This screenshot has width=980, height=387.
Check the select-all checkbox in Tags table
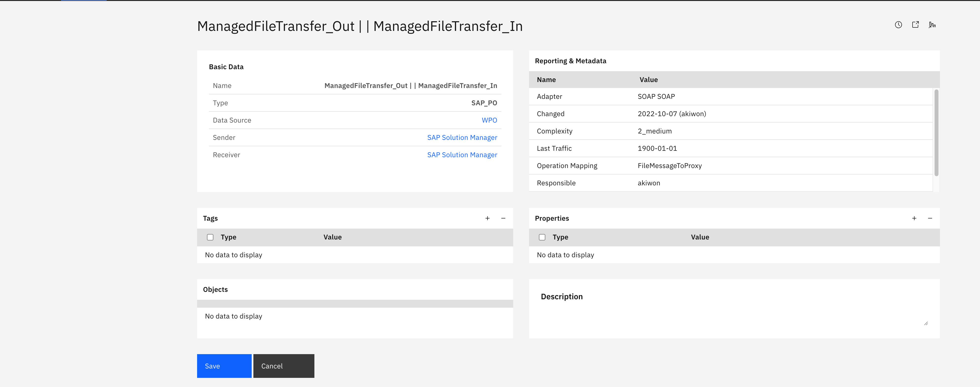click(x=210, y=237)
